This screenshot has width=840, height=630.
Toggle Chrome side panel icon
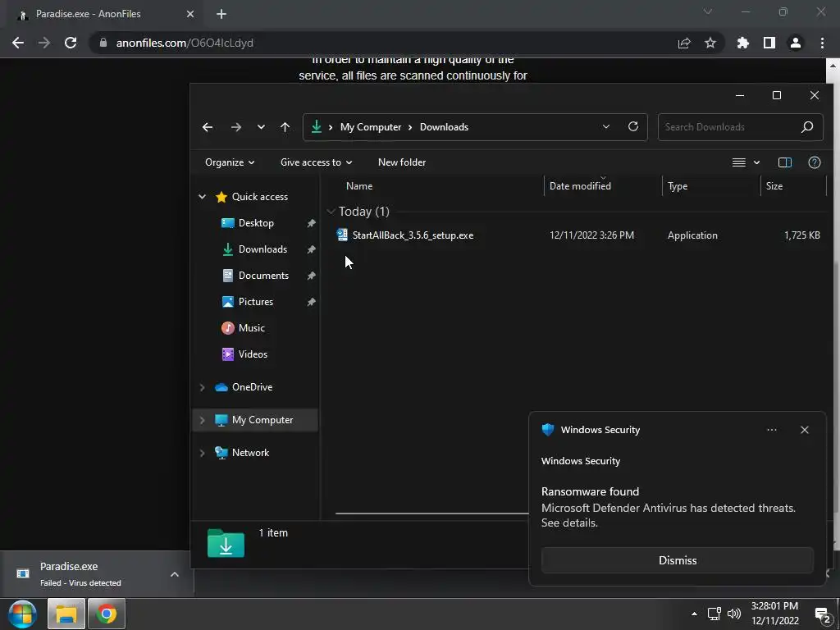point(769,43)
